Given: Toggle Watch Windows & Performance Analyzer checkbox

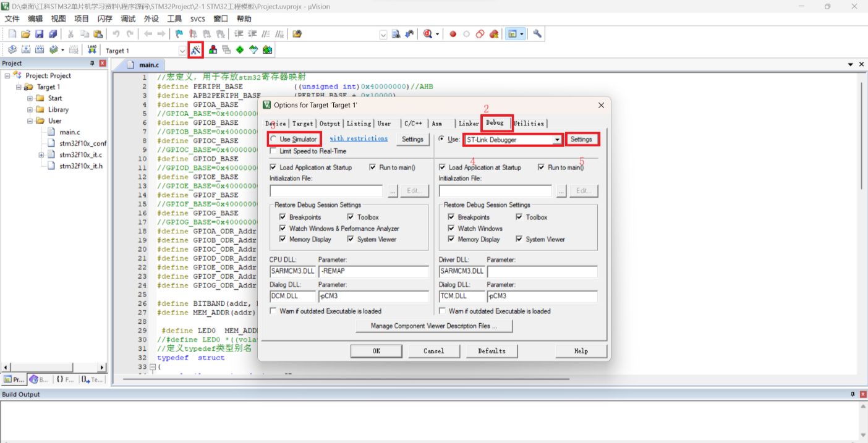Looking at the screenshot, I should [x=283, y=229].
